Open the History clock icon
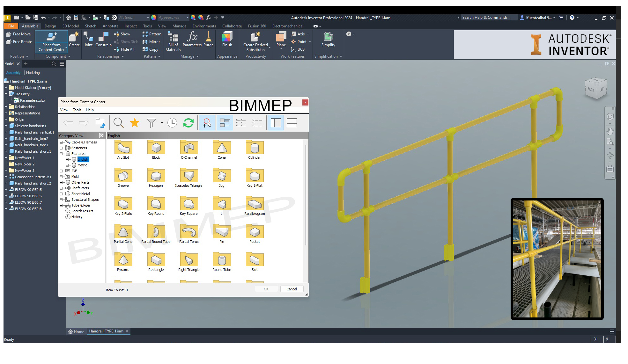 click(172, 123)
